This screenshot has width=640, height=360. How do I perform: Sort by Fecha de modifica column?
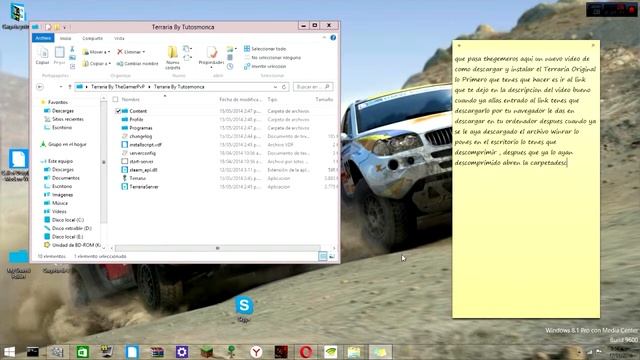[x=240, y=99]
